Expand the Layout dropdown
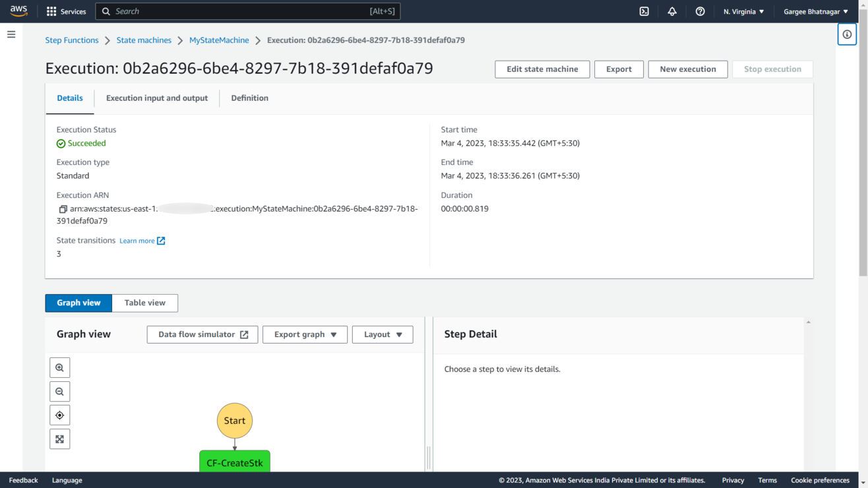This screenshot has height=488, width=868. point(383,334)
